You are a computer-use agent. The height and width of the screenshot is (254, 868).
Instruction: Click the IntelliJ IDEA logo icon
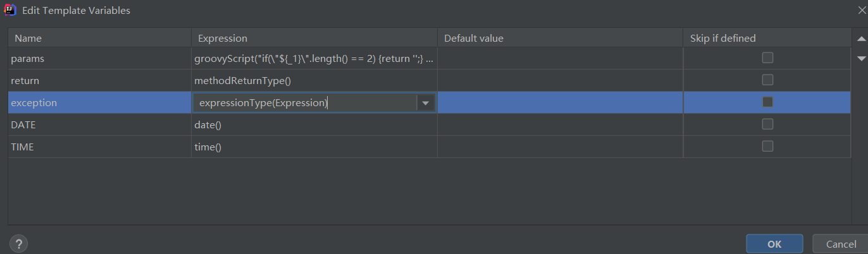pos(10,10)
